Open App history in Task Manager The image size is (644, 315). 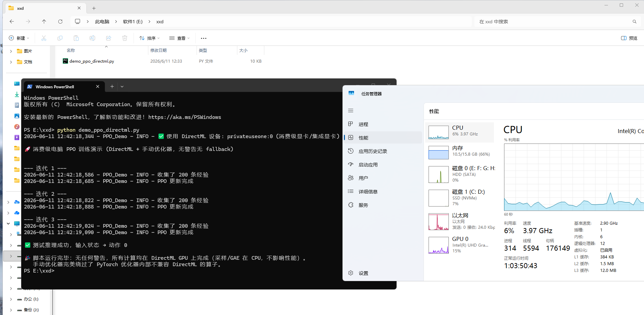point(383,151)
